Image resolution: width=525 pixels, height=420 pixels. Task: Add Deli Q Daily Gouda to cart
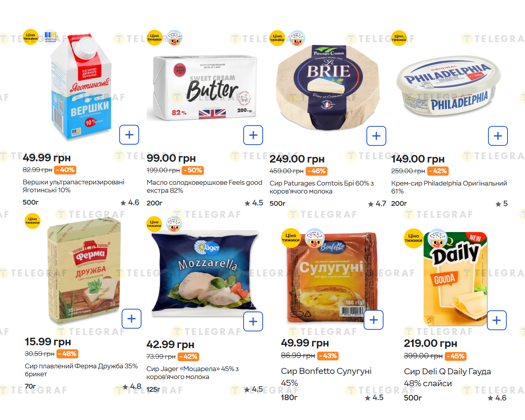point(496,320)
